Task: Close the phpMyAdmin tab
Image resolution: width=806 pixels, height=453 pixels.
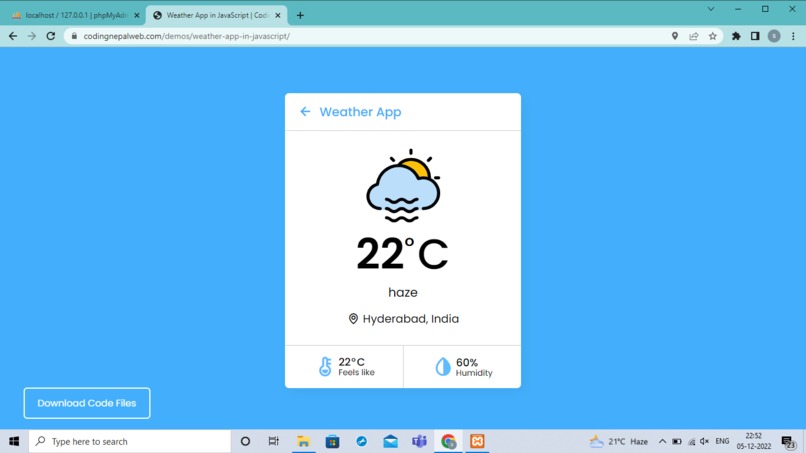Action: (137, 15)
